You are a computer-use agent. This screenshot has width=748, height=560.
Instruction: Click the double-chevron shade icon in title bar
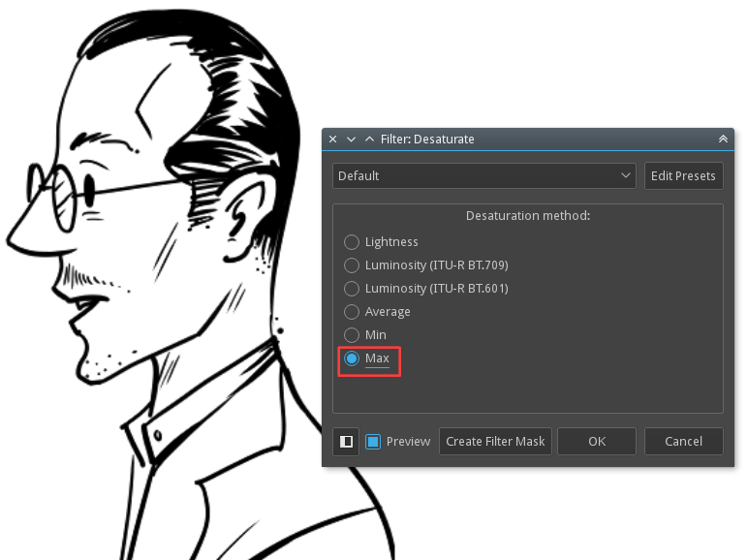point(723,139)
